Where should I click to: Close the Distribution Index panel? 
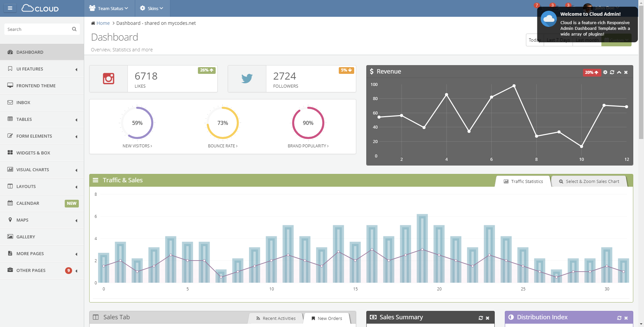coord(626,318)
